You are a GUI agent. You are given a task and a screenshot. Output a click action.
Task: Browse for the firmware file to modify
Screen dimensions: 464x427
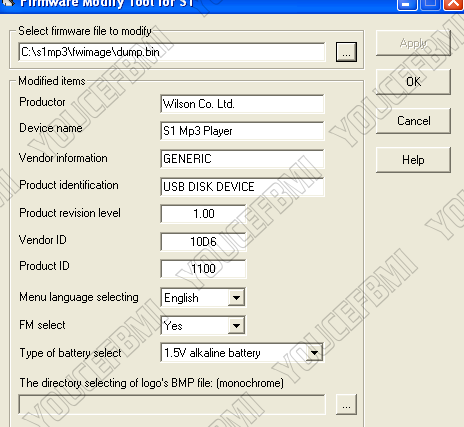pos(346,52)
